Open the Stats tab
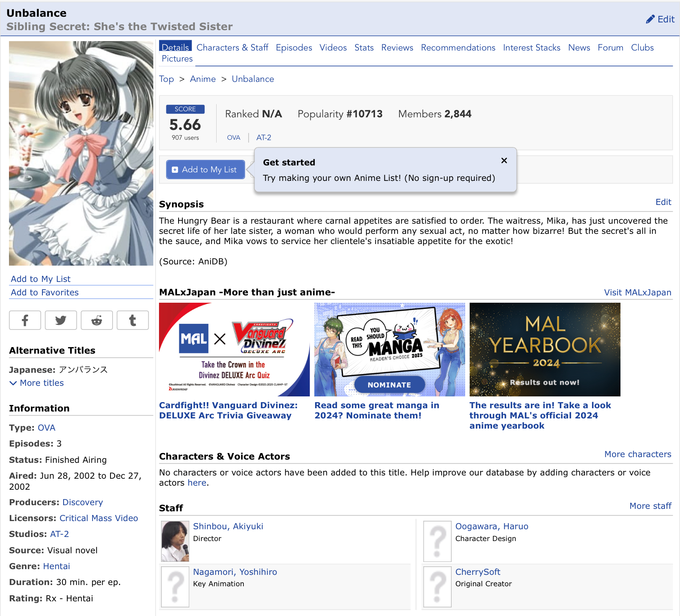Viewport: 680px width, 616px height. point(364,48)
